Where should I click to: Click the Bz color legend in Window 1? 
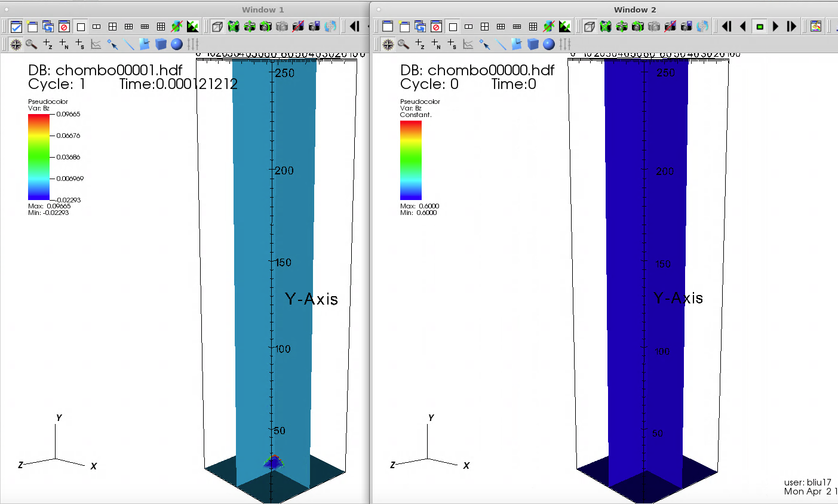(x=39, y=156)
